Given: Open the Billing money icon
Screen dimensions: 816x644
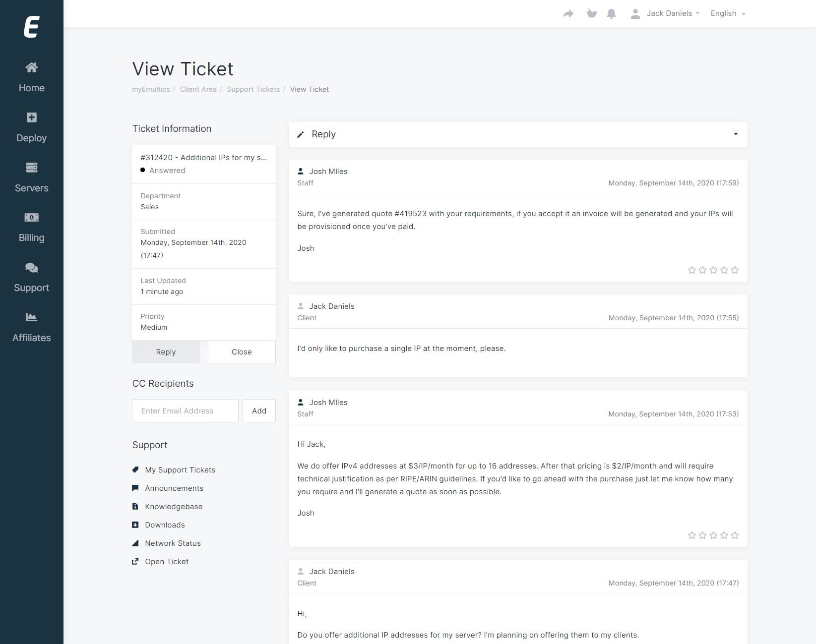Looking at the screenshot, I should (x=31, y=218).
